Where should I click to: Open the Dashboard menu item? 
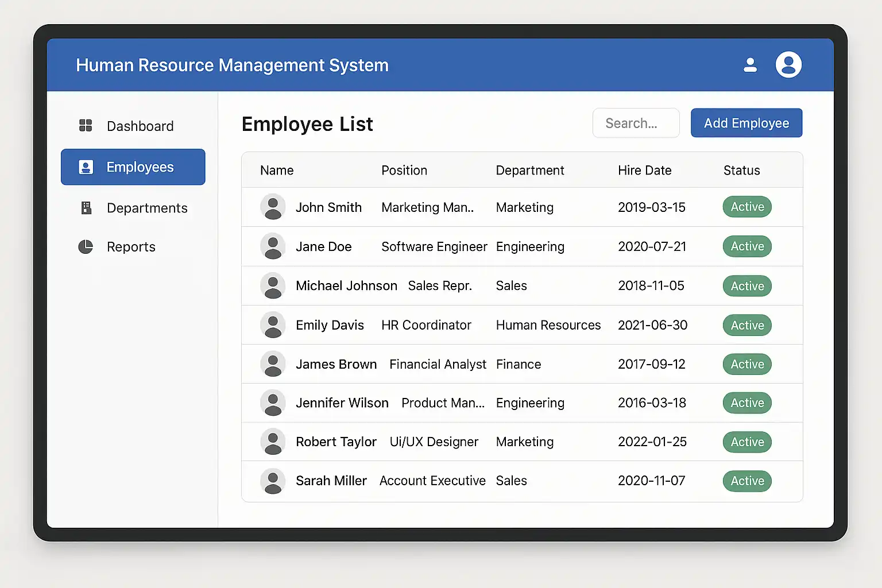point(140,126)
